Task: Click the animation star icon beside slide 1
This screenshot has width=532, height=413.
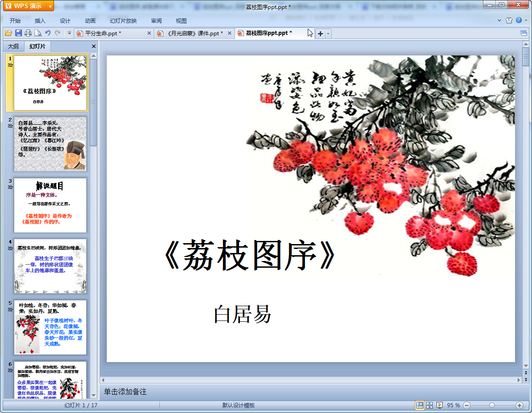Action: click(10, 65)
